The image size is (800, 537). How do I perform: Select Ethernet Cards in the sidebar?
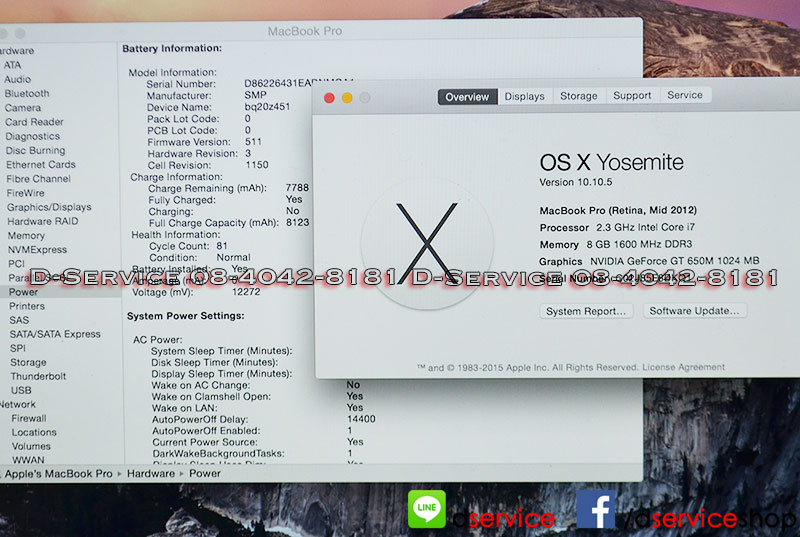(x=41, y=165)
